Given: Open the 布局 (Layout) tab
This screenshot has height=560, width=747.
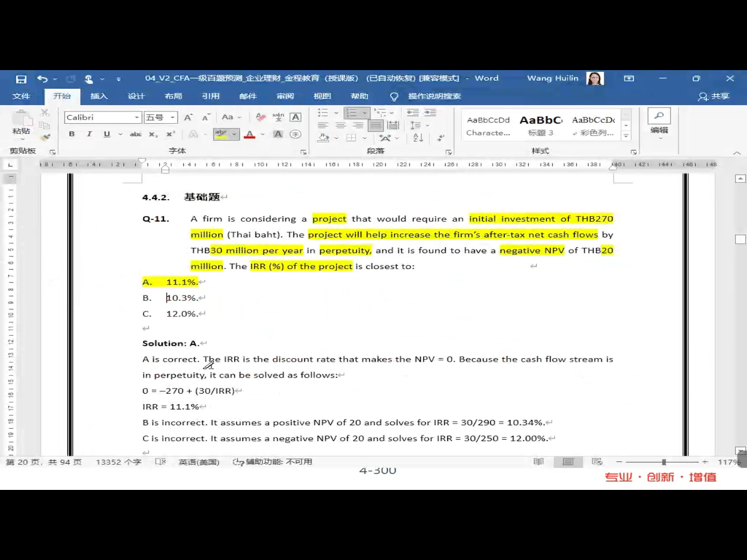Looking at the screenshot, I should click(173, 96).
